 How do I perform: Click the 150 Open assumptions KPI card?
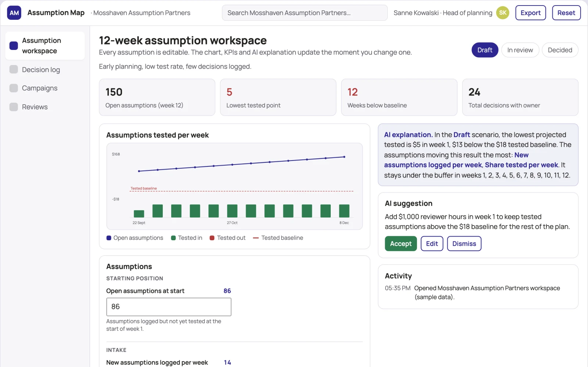[157, 97]
